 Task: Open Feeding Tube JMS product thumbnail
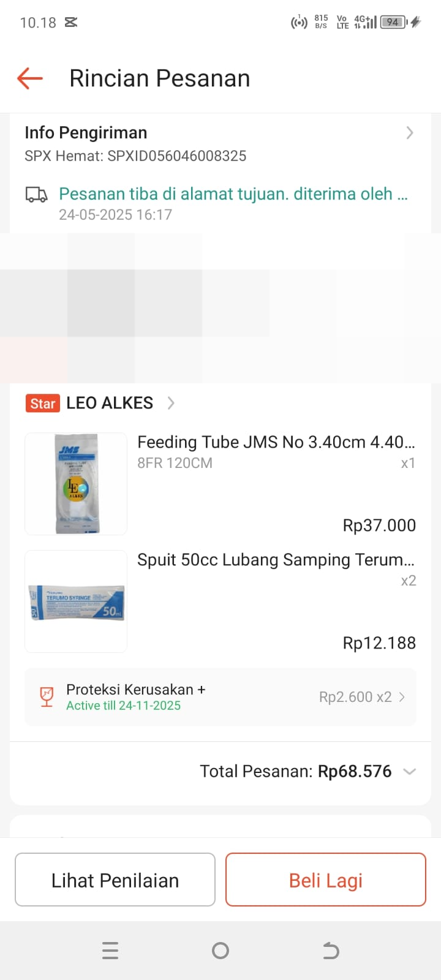(x=76, y=484)
